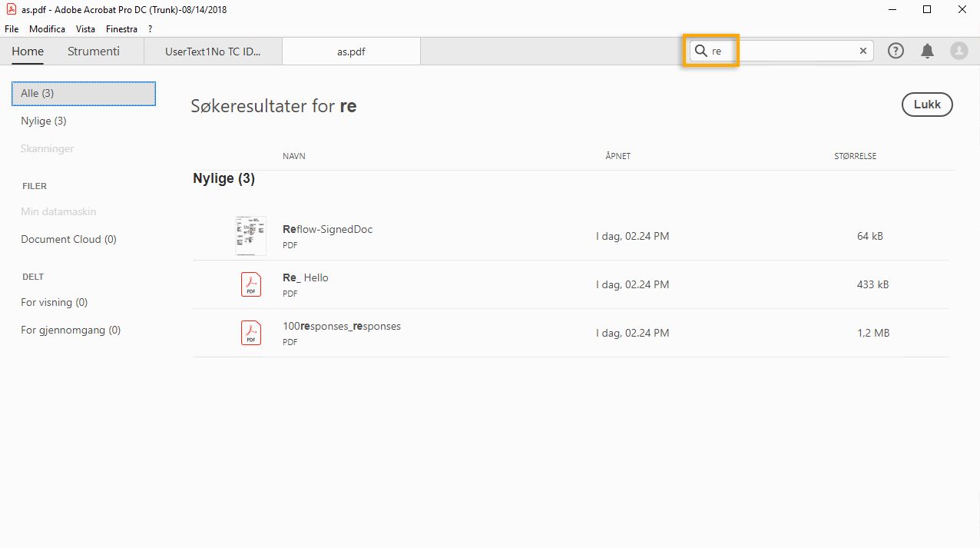Select Skanninger in sidebar
The image size is (980, 548).
(48, 148)
